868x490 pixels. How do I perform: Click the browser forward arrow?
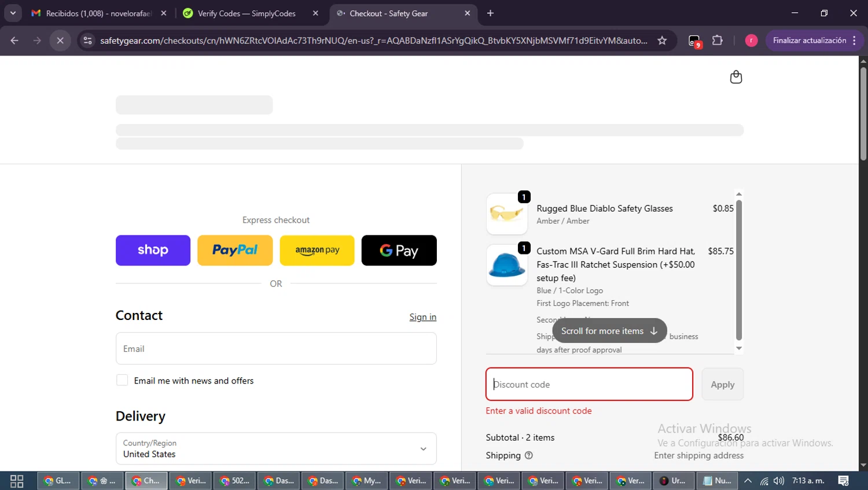tap(37, 40)
